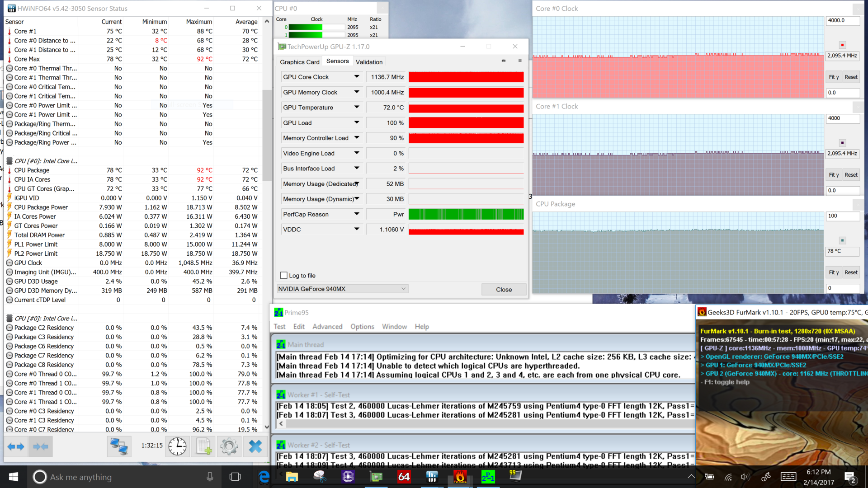
Task: Click the Worker #1 horizontal scrollbar left arrow
Action: [281, 424]
